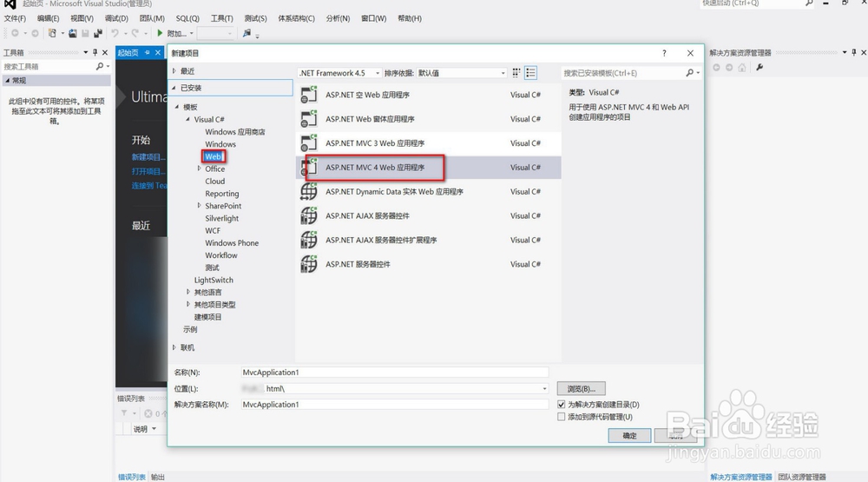This screenshot has height=482, width=868.
Task: Switch template list to small icons view
Action: tap(516, 73)
